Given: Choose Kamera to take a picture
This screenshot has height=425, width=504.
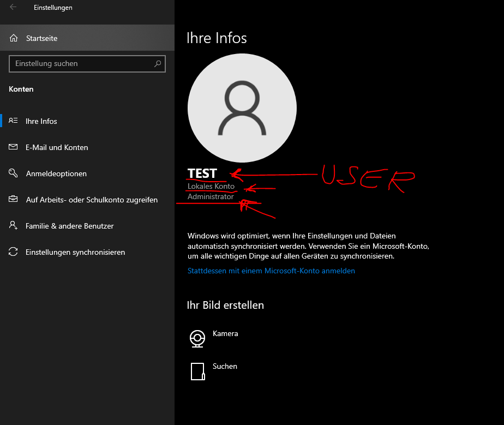Looking at the screenshot, I should click(225, 333).
